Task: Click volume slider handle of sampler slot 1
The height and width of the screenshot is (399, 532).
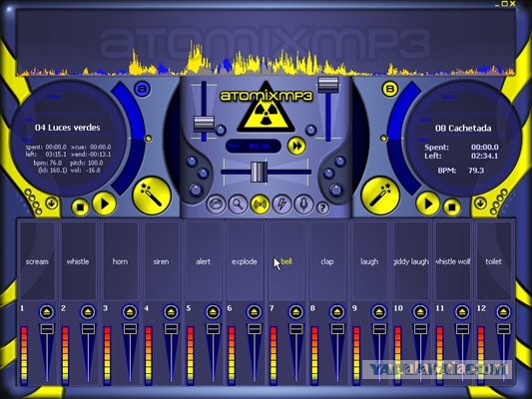Action: 47,329
